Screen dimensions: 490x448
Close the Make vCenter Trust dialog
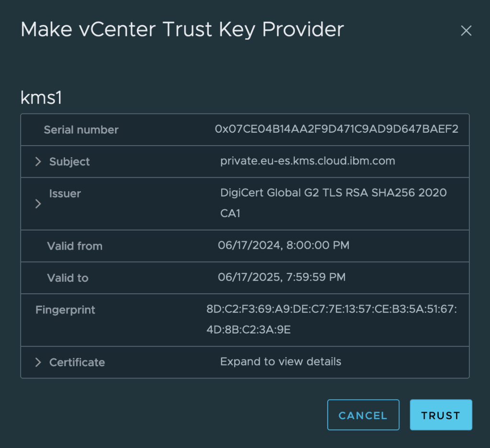point(466,31)
